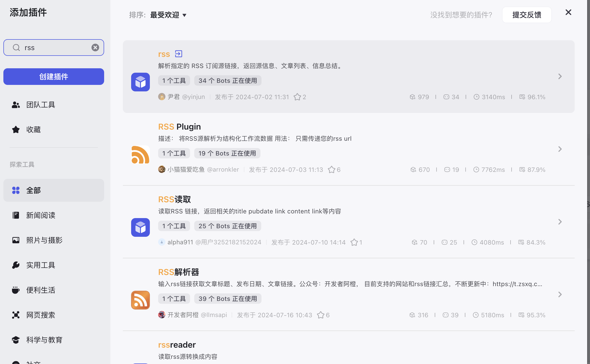The image size is (590, 364).
Task: Select 照片与摄影 category icon
Action: [16, 240]
